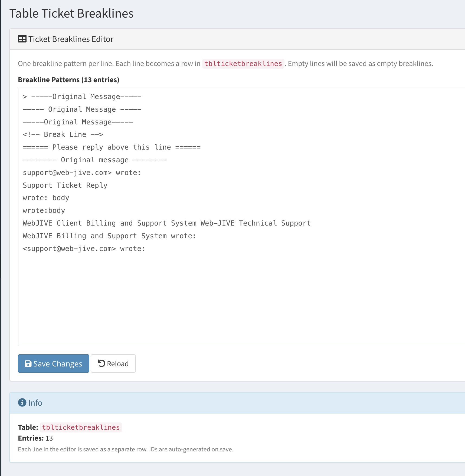
Task: Click the 'Support Ticket Reply' line
Action: coord(65,185)
